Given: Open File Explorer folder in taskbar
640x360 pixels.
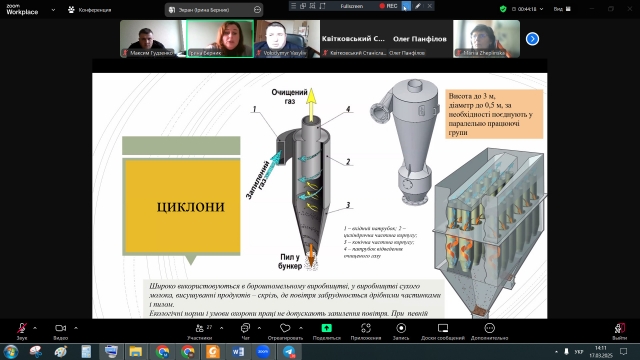Looking at the screenshot, I should tap(136, 352).
